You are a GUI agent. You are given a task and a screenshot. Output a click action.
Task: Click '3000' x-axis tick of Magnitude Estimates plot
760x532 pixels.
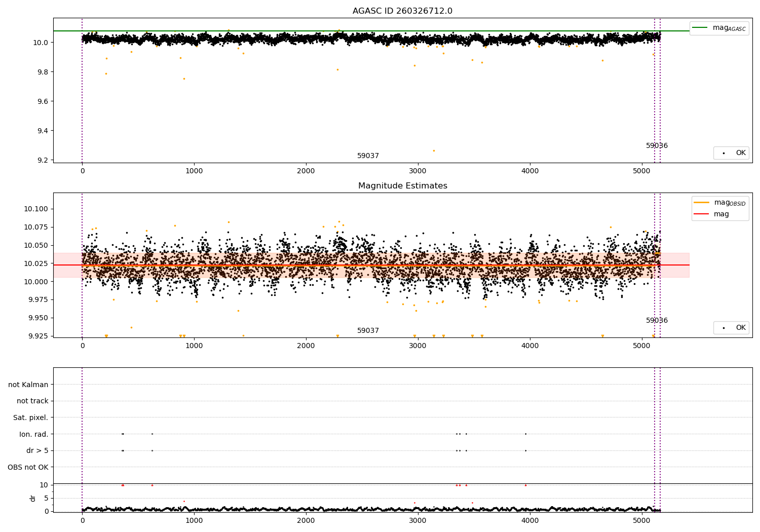[x=418, y=346]
